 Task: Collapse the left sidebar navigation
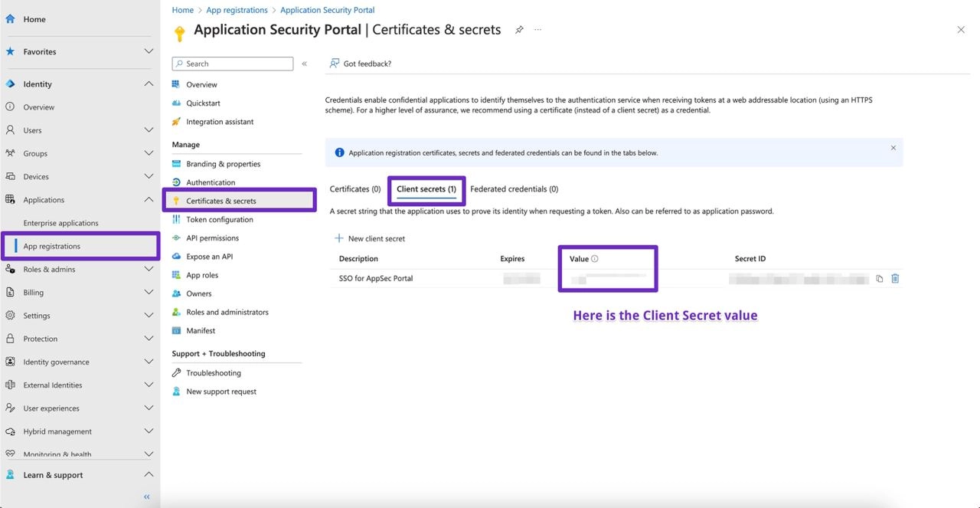147,497
